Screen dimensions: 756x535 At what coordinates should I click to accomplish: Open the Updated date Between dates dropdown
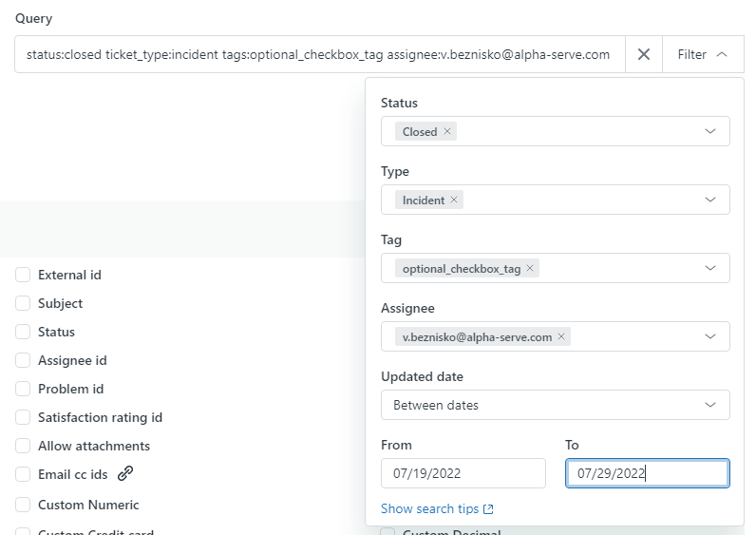[x=555, y=406]
